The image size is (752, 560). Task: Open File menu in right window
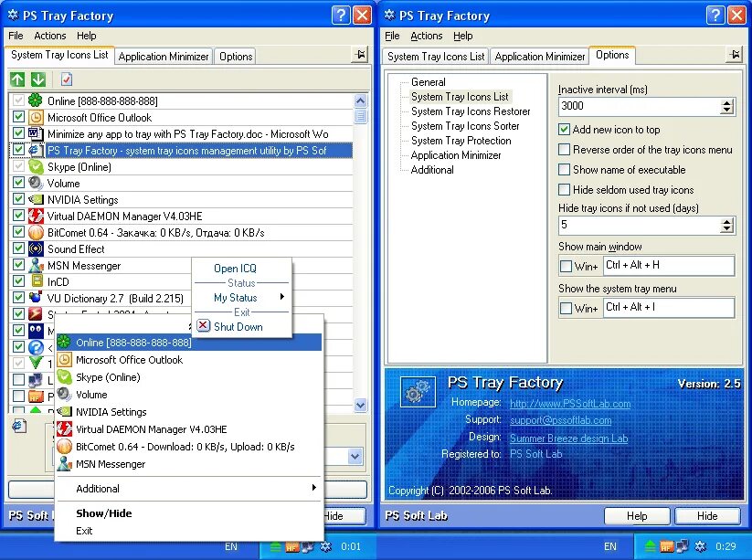tap(392, 36)
